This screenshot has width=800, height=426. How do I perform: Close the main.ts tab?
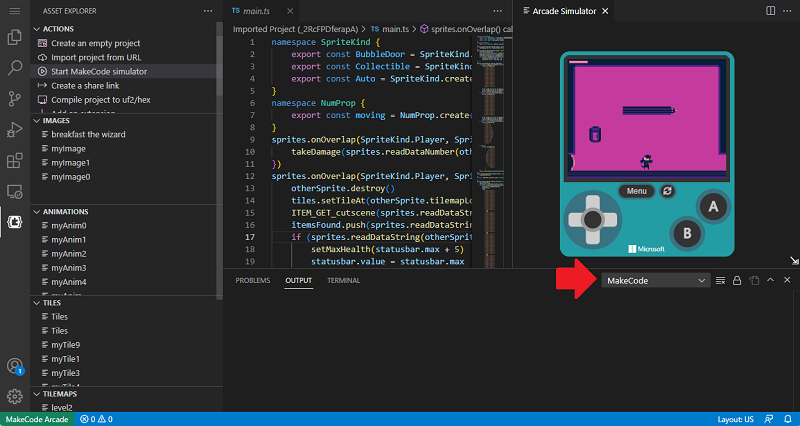click(x=290, y=11)
